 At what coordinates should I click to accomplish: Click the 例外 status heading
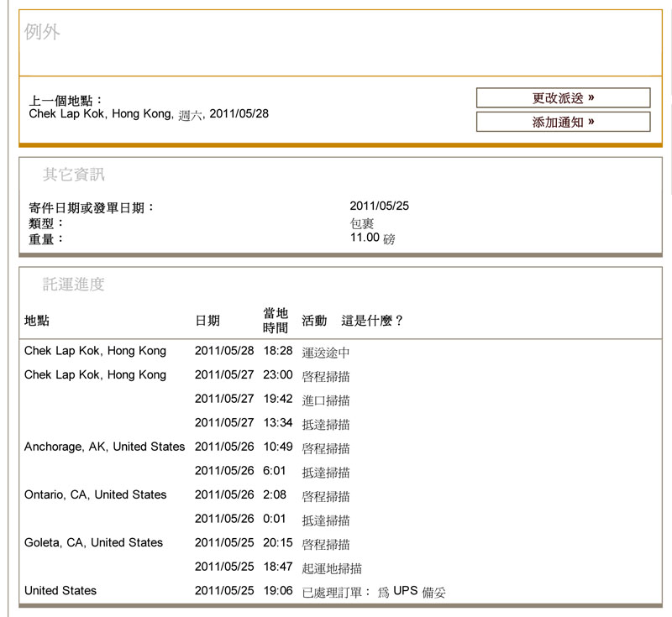42,33
